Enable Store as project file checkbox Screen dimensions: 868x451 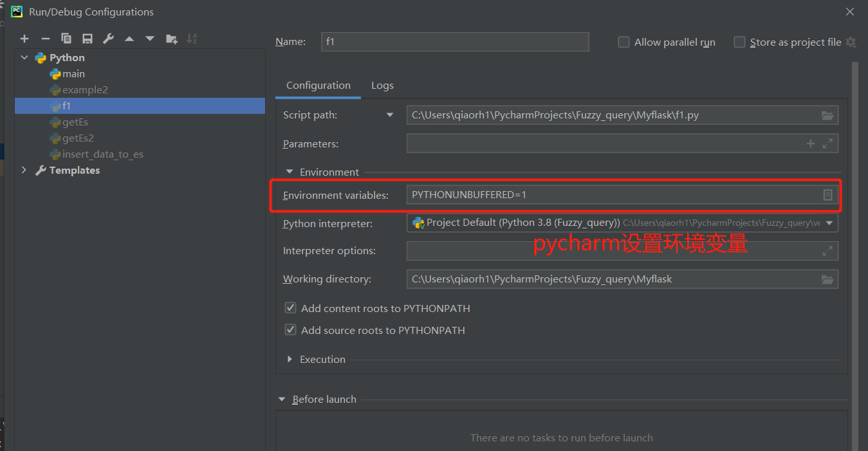739,42
